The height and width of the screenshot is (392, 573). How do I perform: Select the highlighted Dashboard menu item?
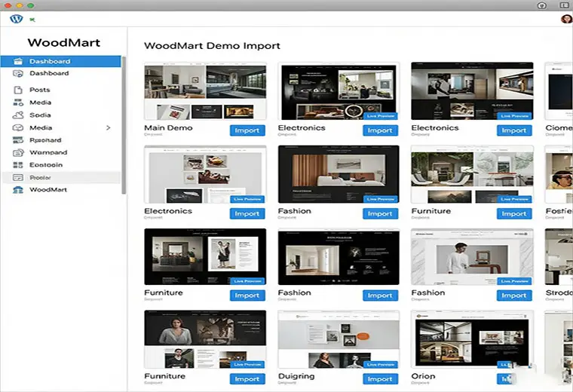(60, 61)
